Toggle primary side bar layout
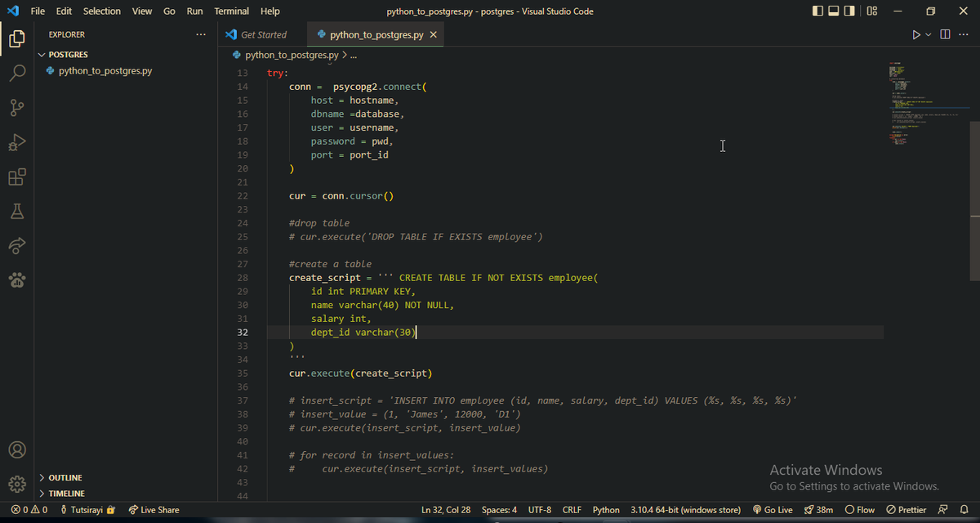The height and width of the screenshot is (523, 980). (x=819, y=11)
